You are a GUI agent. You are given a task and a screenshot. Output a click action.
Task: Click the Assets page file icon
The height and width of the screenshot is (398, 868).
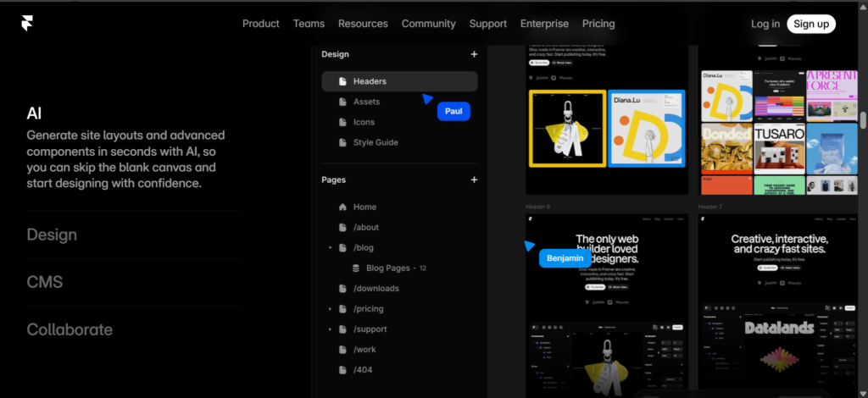tap(342, 102)
